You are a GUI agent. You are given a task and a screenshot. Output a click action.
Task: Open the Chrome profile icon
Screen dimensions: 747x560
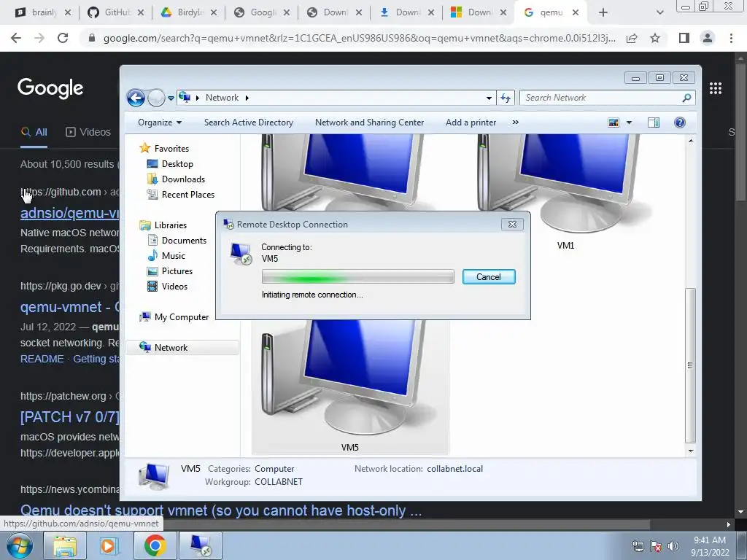click(x=708, y=38)
